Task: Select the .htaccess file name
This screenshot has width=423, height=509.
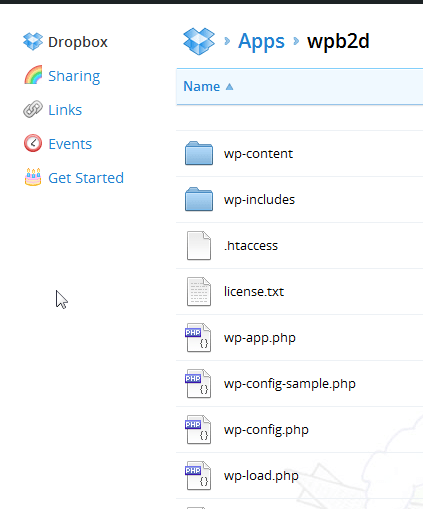Action: point(251,246)
